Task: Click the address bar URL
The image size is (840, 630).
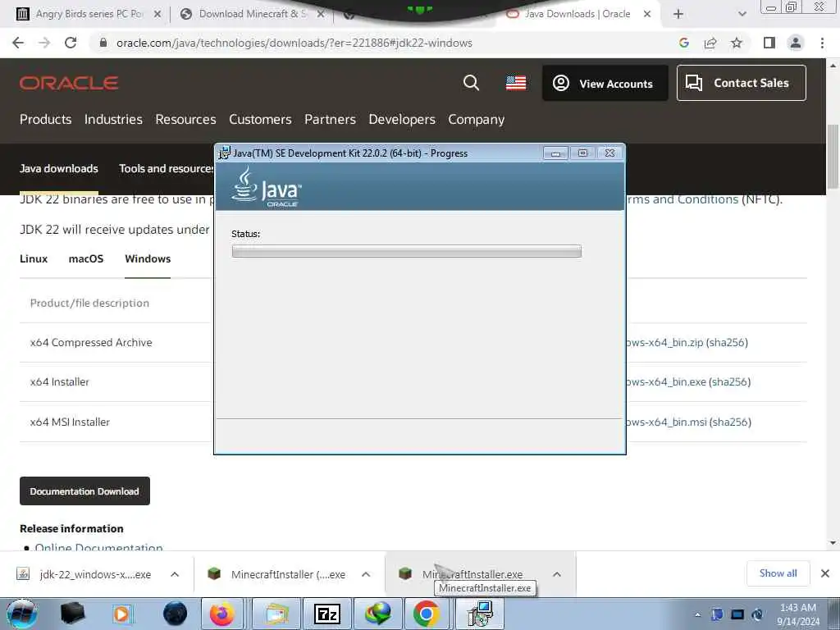Action: coord(294,43)
